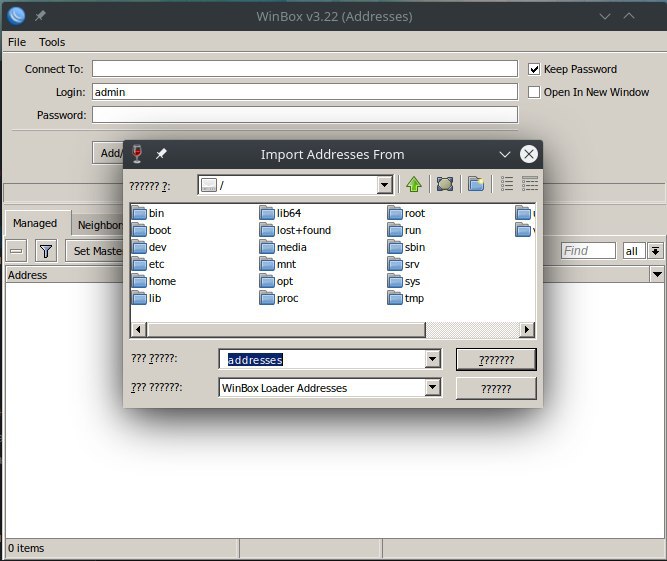Click the Cancel button beside file type
This screenshot has height=561, width=667.
click(496, 389)
